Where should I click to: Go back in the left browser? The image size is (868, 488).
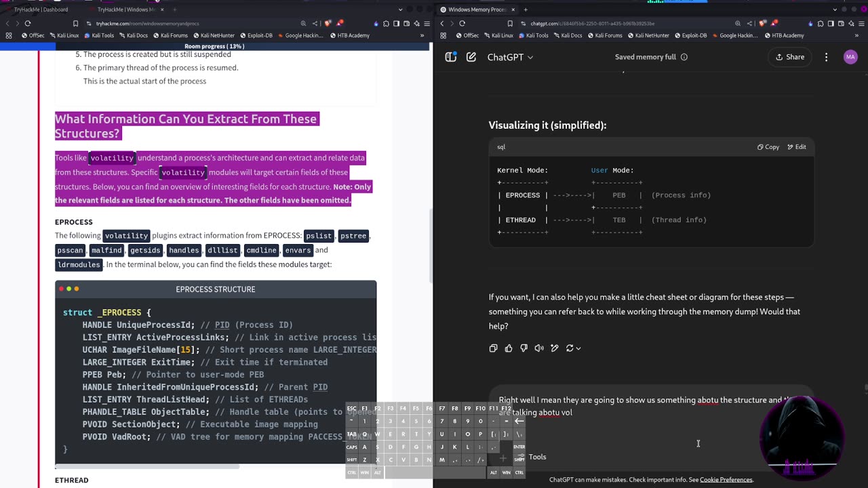tap(7, 23)
